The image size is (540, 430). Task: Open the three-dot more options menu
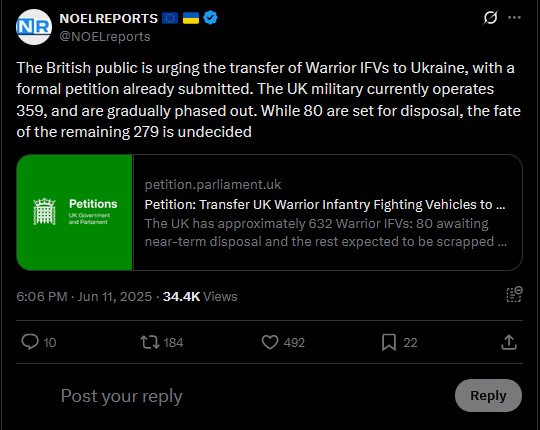pos(514,18)
